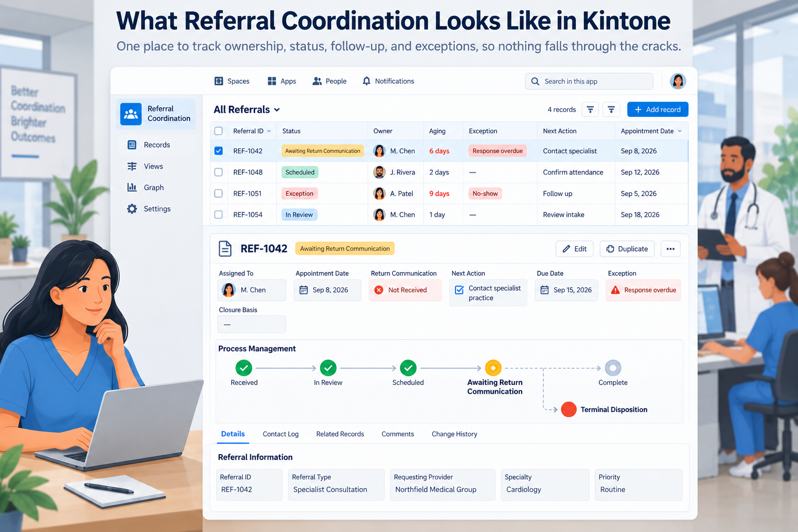The height and width of the screenshot is (532, 798).
Task: Open the REF-1048 referral link
Action: point(248,172)
